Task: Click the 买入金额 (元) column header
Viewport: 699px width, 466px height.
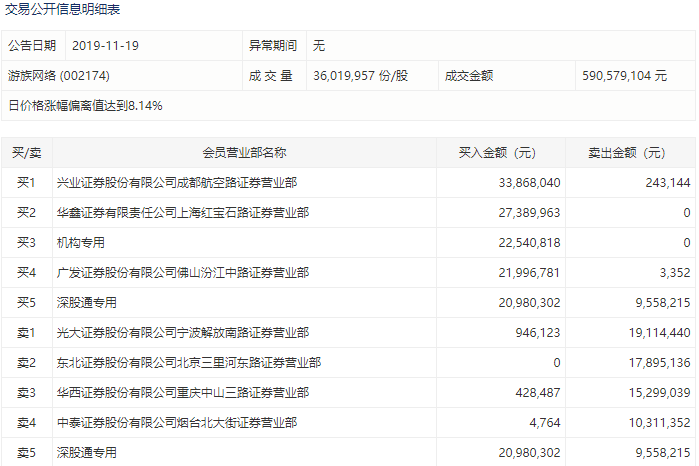Action: [497, 153]
